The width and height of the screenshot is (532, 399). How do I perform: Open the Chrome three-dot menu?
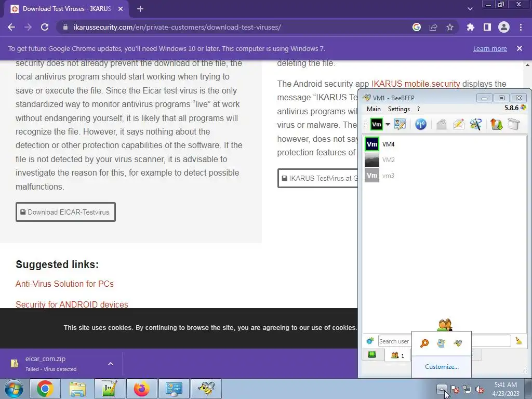[521, 27]
